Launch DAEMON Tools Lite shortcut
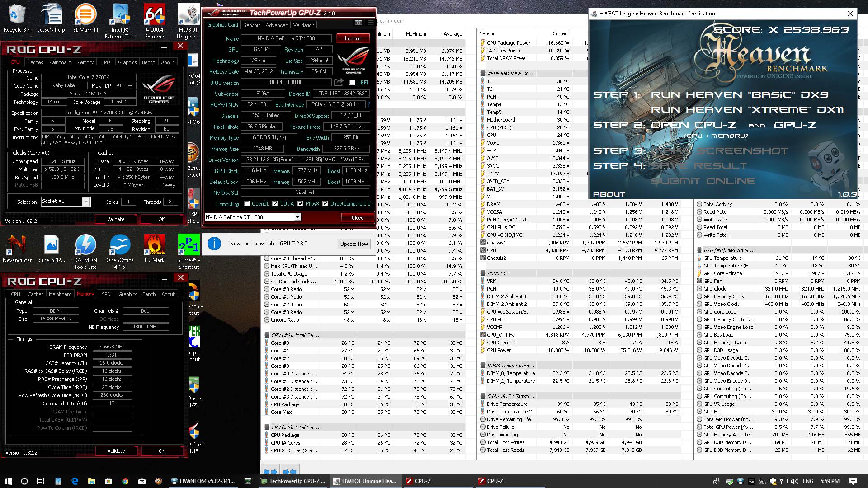868x488 pixels. 85,252
